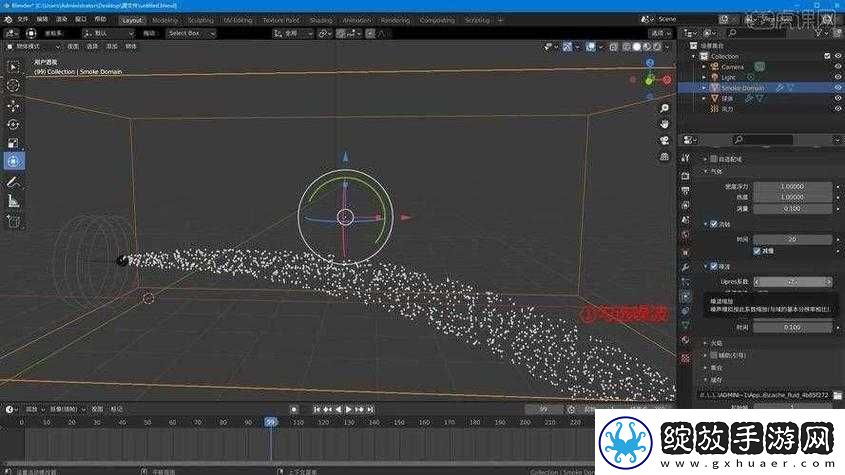845x475 pixels.
Task: Select the Annotate pencil tool
Action: 13,182
